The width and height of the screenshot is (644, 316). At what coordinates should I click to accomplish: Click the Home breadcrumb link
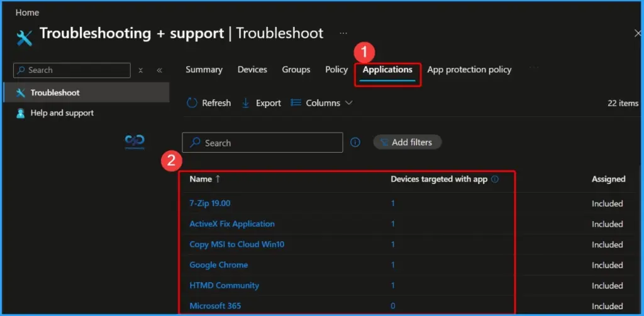coord(27,13)
